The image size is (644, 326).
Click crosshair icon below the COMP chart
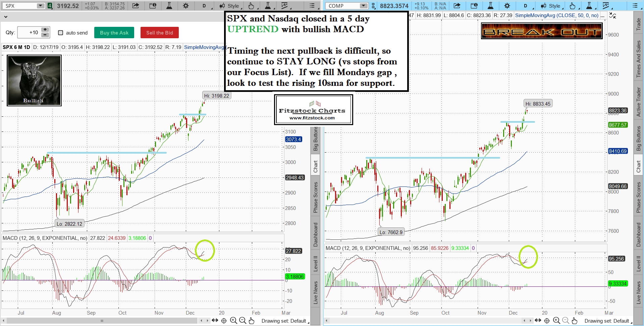click(547, 321)
